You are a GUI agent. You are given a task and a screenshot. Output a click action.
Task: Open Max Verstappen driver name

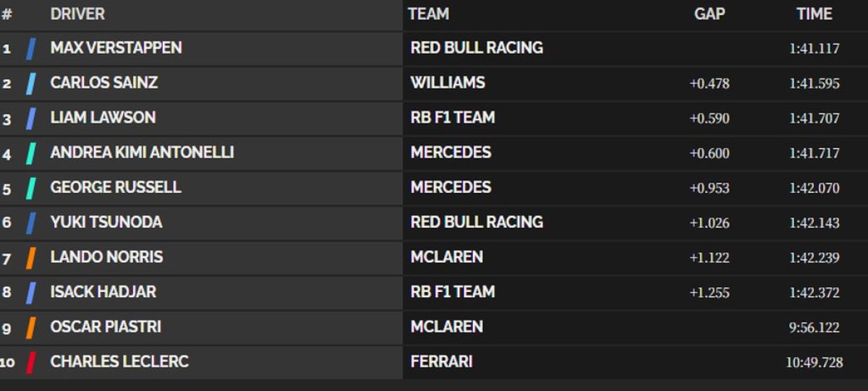(x=116, y=48)
